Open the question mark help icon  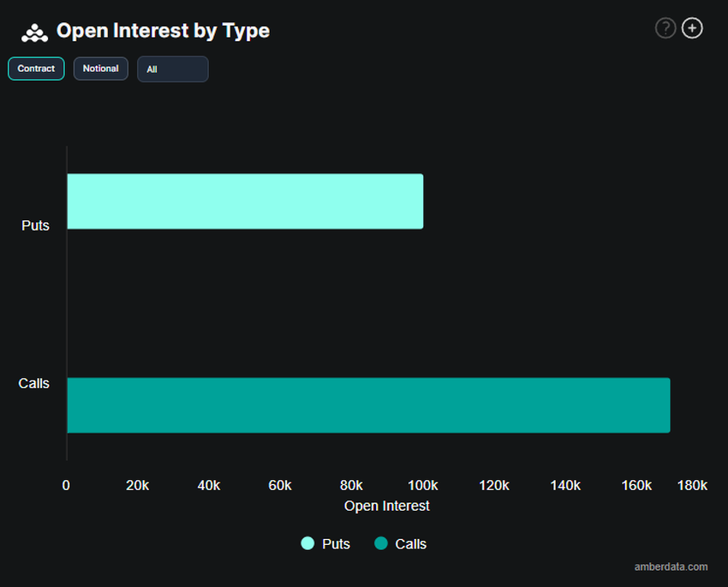pyautogui.click(x=665, y=28)
